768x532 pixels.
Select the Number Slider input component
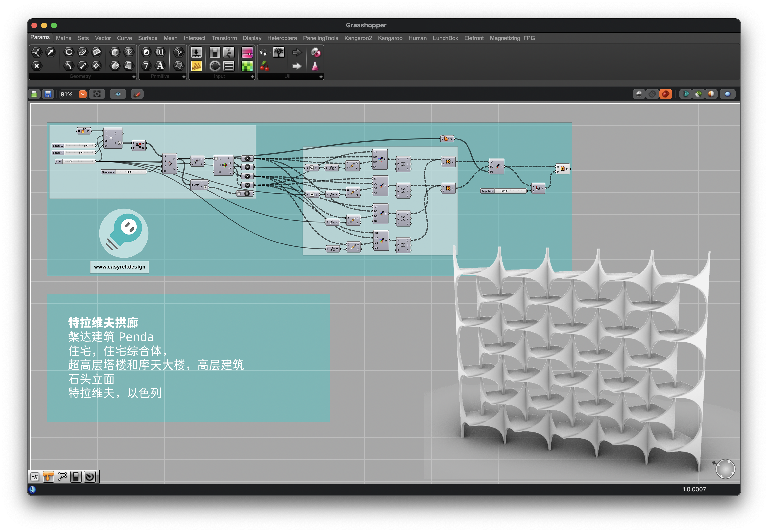click(x=196, y=52)
